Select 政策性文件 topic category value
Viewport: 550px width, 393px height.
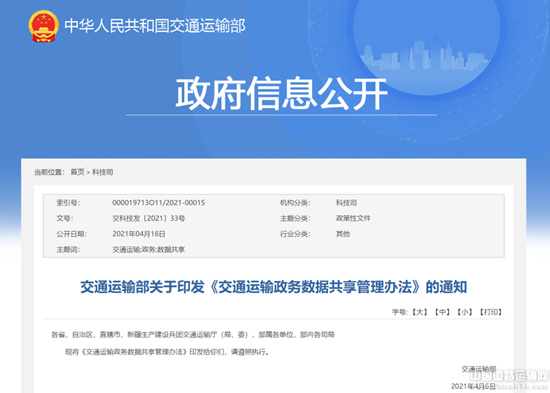coord(353,218)
